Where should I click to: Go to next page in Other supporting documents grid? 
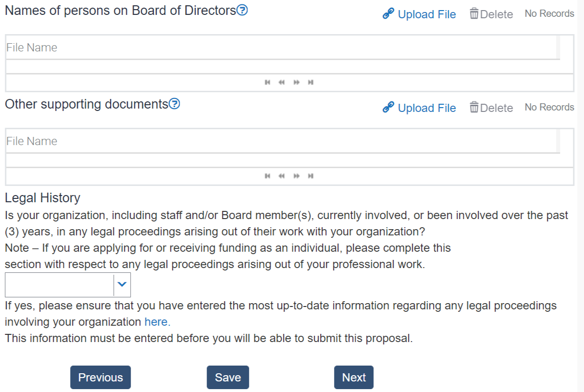coord(297,176)
